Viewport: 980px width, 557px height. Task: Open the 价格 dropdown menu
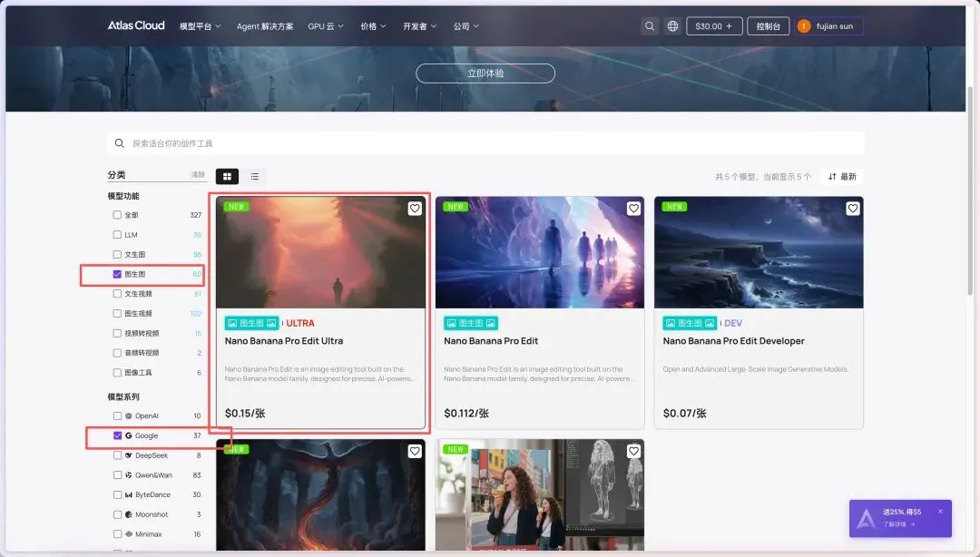click(373, 26)
